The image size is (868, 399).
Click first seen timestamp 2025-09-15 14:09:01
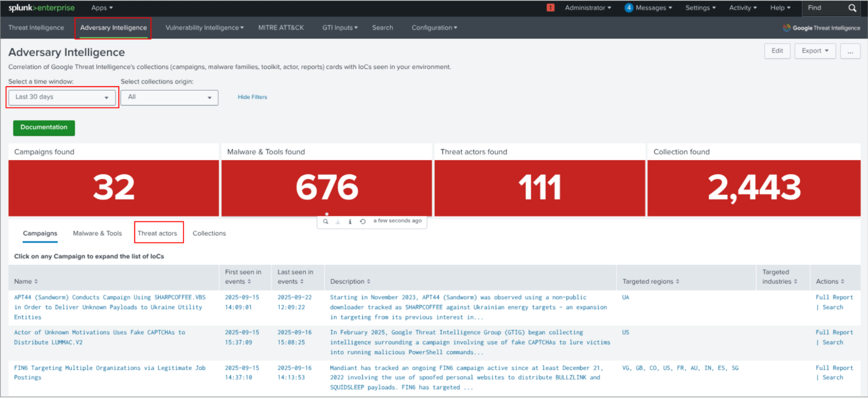click(x=242, y=303)
